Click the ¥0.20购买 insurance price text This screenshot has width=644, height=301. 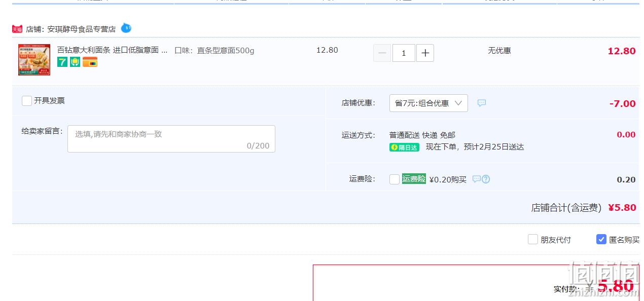(448, 179)
